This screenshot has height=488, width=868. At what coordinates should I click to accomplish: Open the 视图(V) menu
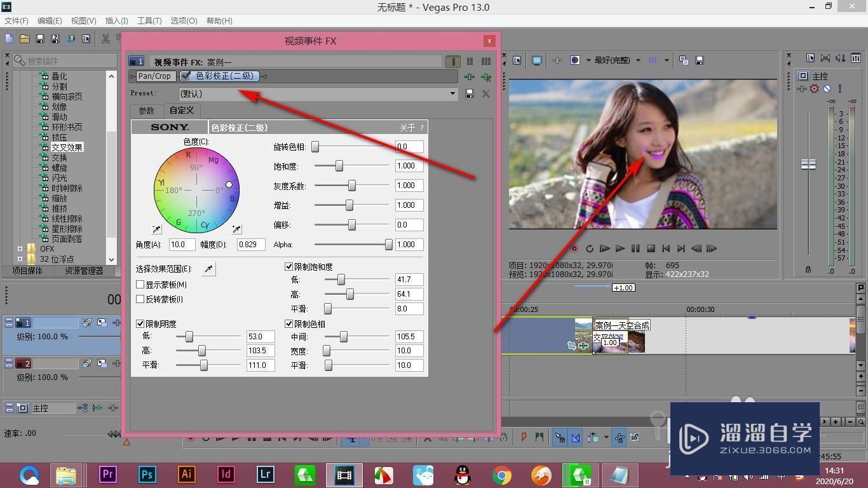(x=84, y=21)
